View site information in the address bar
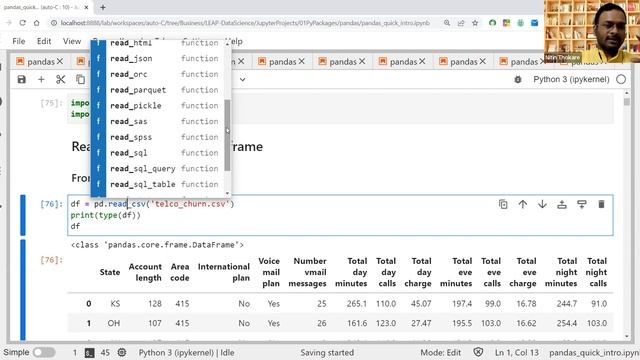640x360 pixels. point(53,23)
